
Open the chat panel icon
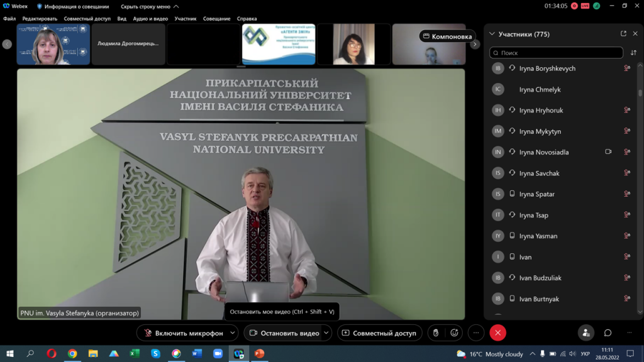pos(608,333)
